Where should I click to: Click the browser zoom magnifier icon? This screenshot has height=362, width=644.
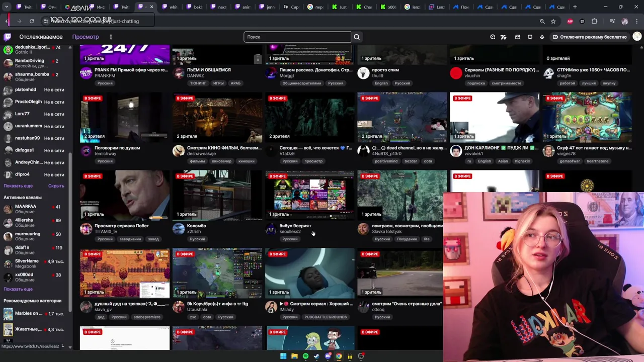(542, 21)
